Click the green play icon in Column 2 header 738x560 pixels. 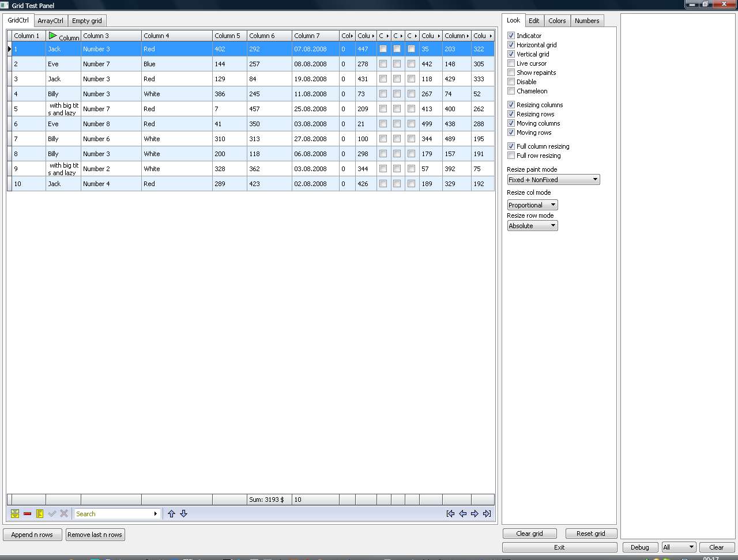click(53, 36)
